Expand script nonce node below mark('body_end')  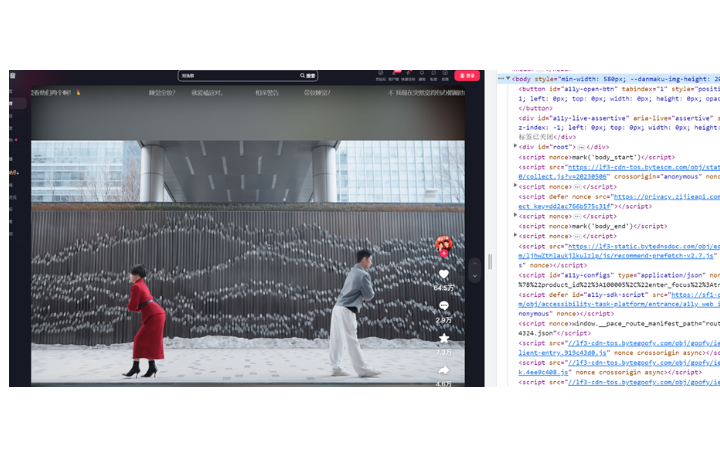tap(515, 235)
